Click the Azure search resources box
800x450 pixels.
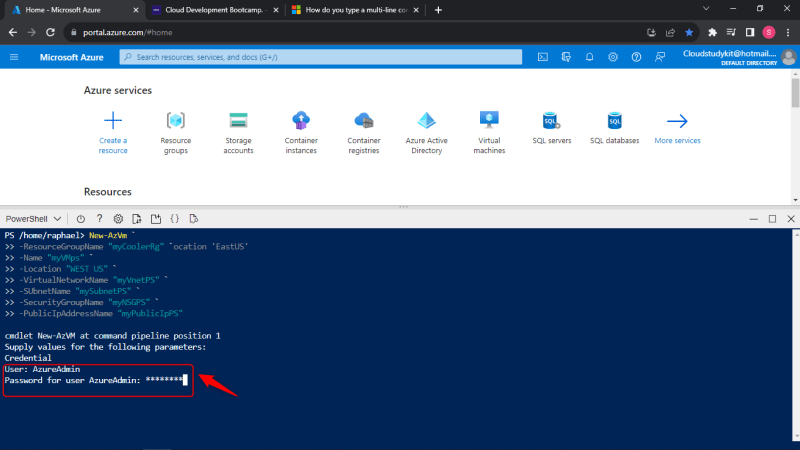click(x=320, y=57)
